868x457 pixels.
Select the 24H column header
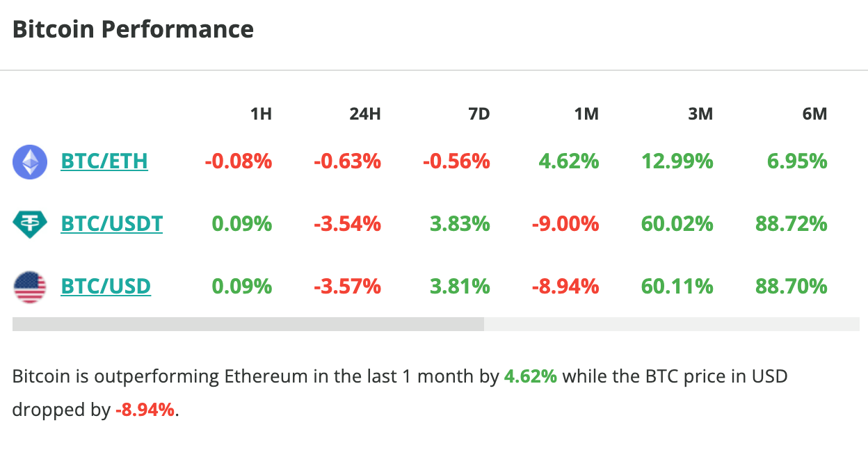click(364, 114)
